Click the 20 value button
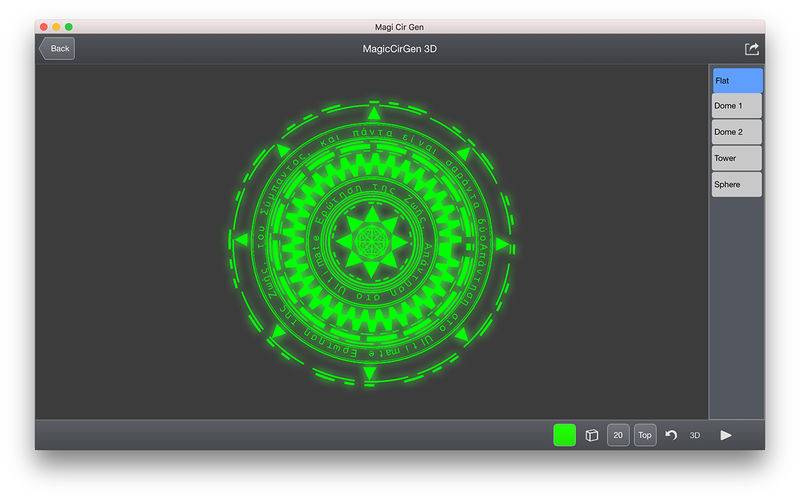The width and height of the screenshot is (800, 500). (x=618, y=435)
